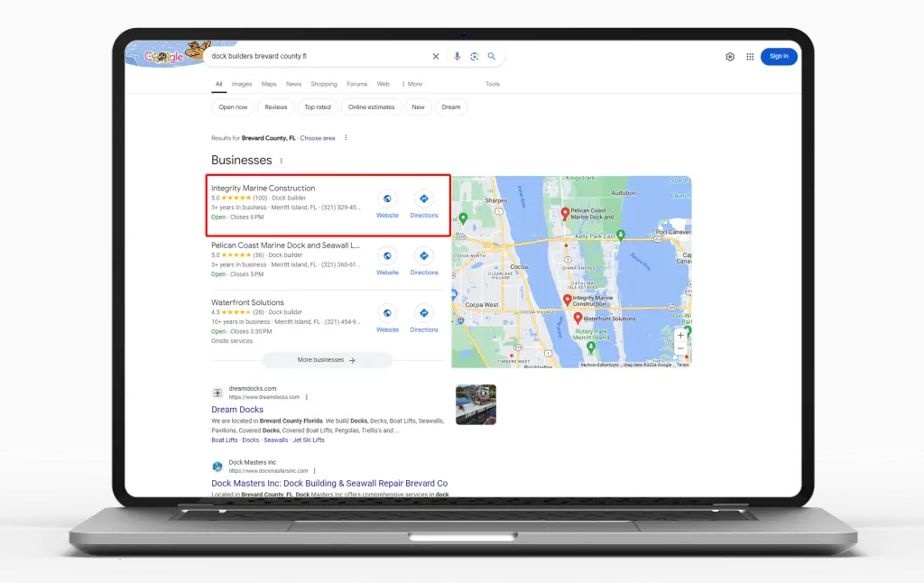
Task: Open Website icon for Integrity Marine Construction
Action: [387, 199]
